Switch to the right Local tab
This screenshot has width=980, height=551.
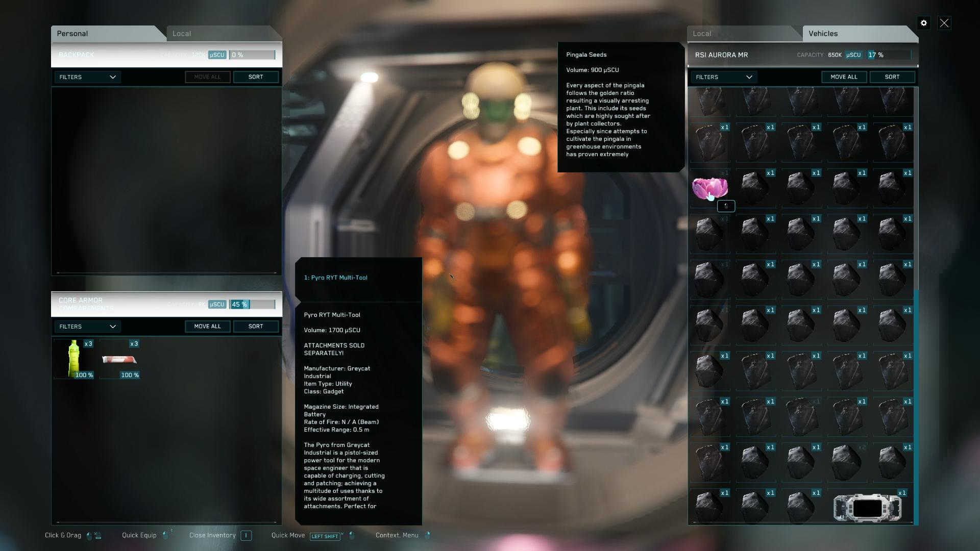pyautogui.click(x=744, y=33)
